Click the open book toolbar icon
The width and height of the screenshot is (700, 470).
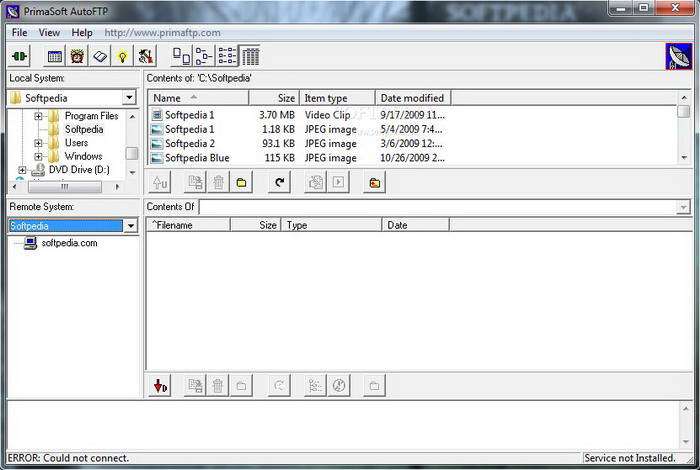(100, 56)
